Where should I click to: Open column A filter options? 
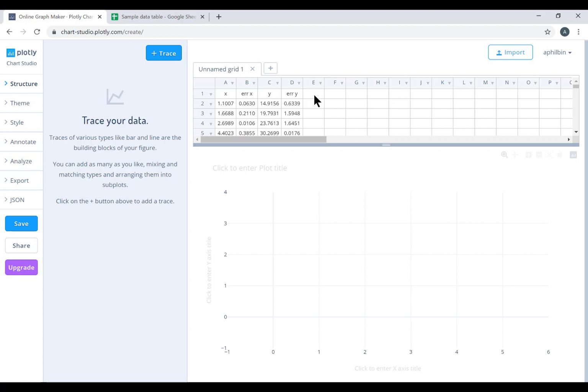point(232,83)
